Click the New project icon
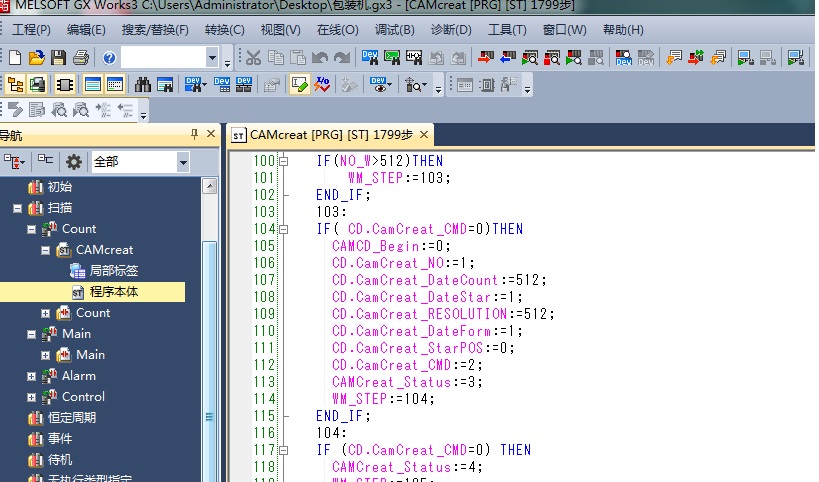819x482 pixels. [x=15, y=58]
